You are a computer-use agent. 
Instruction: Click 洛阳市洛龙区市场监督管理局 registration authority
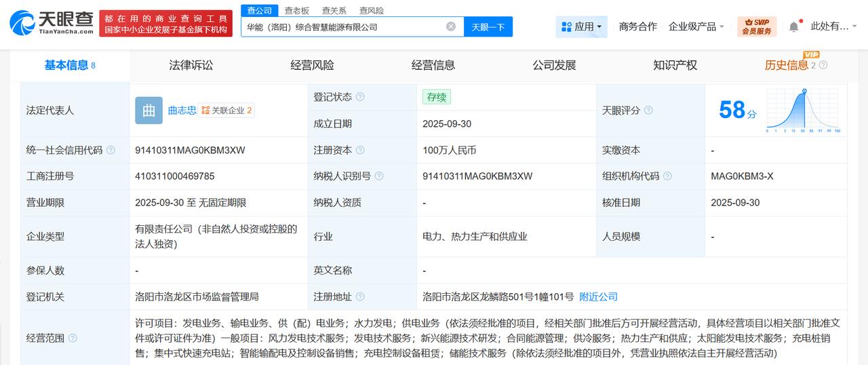[x=197, y=296]
